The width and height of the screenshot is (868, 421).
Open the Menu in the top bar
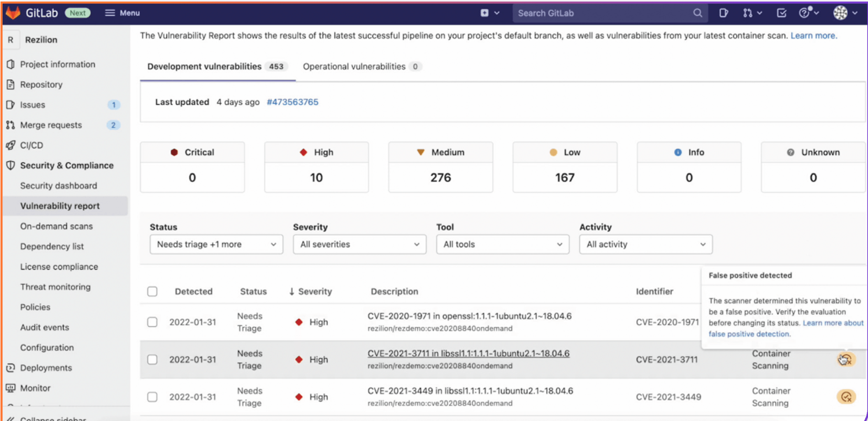pyautogui.click(x=122, y=13)
